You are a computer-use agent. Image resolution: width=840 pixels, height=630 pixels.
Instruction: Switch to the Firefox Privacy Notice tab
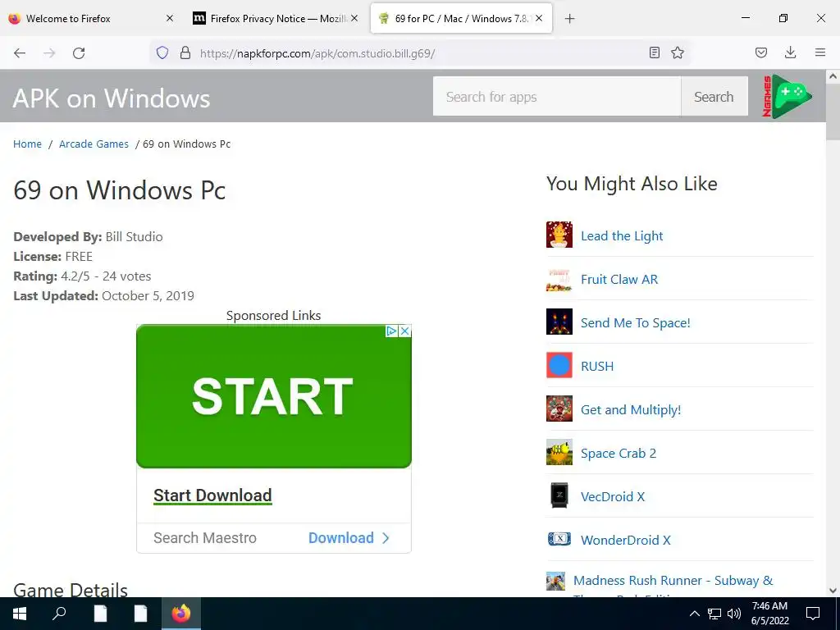[276, 18]
